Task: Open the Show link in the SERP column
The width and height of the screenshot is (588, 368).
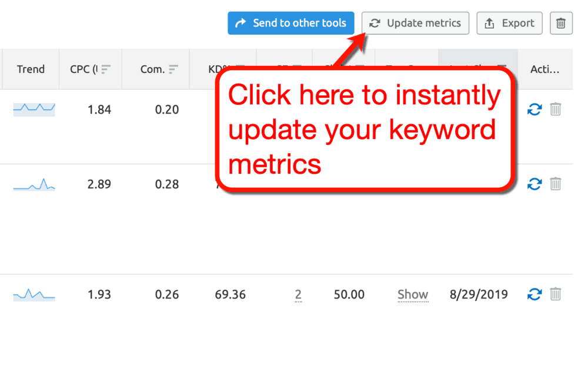Action: (413, 294)
